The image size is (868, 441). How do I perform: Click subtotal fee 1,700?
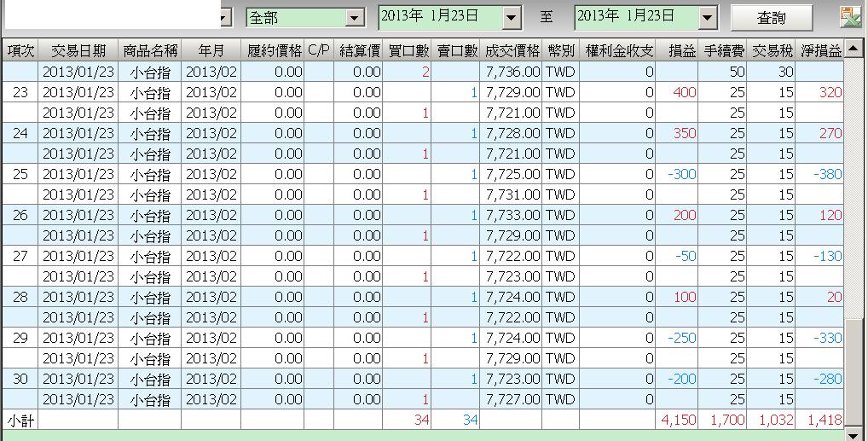tap(727, 420)
